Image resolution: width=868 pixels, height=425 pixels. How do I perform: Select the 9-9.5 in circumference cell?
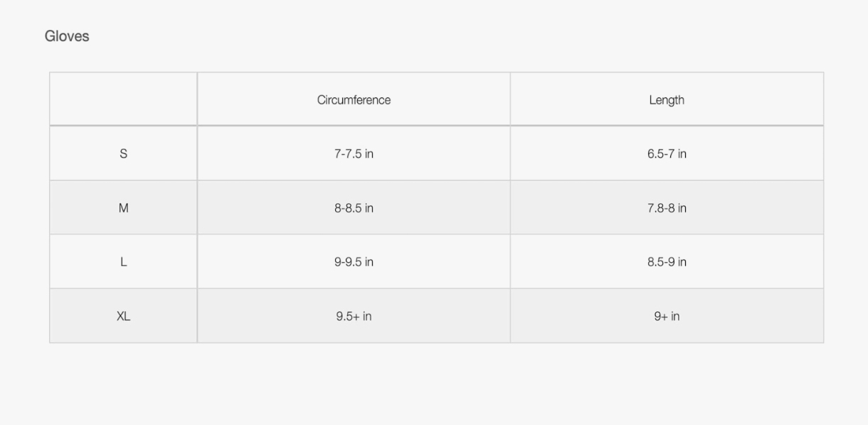pyautogui.click(x=354, y=262)
